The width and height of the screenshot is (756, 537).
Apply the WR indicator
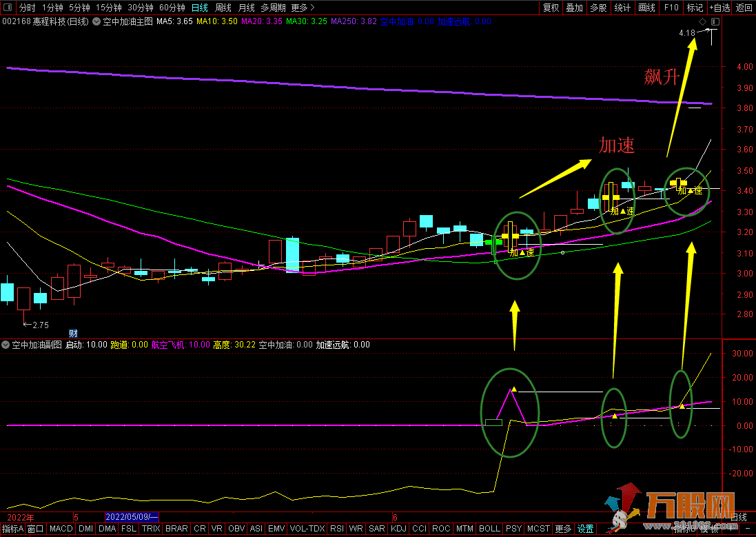pyautogui.click(x=356, y=529)
